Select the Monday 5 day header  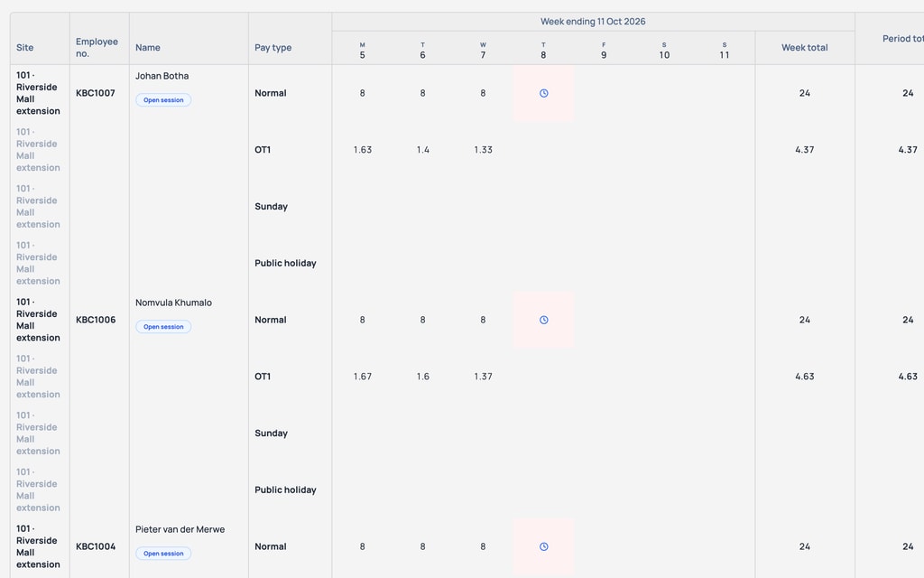(362, 51)
